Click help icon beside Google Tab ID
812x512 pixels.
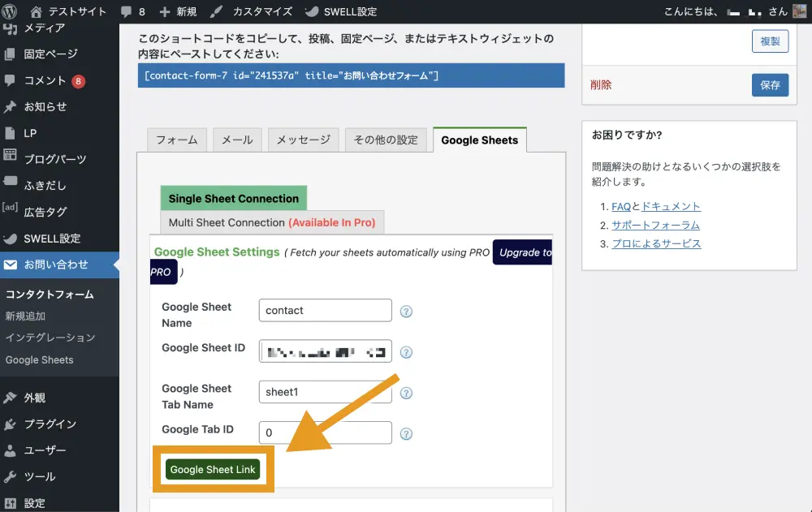(407, 434)
